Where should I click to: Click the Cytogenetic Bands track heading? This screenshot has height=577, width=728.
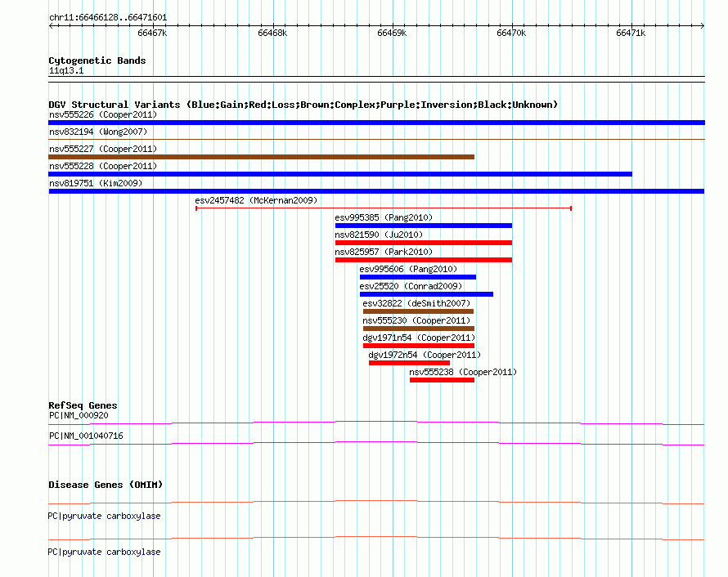tap(97, 60)
